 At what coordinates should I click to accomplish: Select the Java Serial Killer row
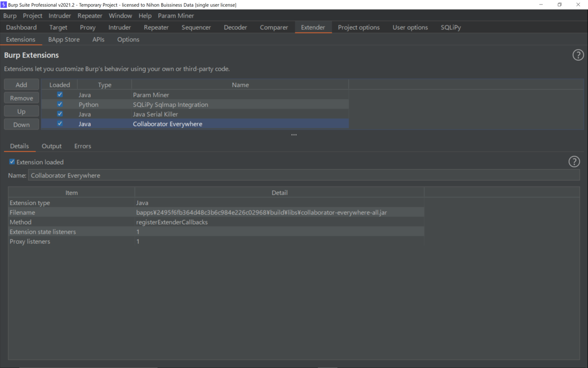pos(195,114)
